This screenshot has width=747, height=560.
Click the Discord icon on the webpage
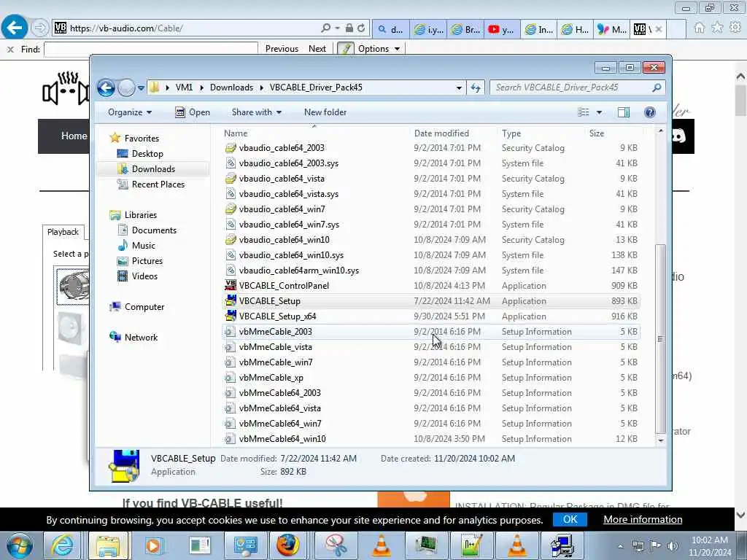point(679,136)
